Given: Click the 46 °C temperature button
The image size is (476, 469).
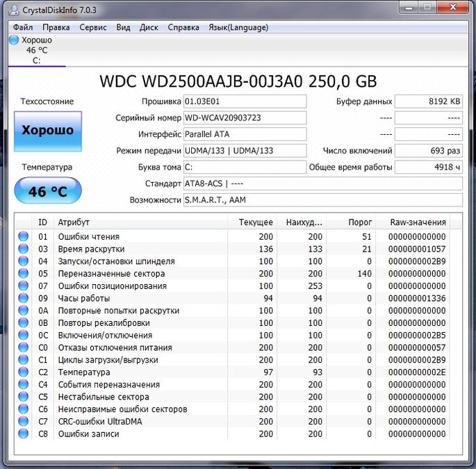Looking at the screenshot, I should pos(48,190).
